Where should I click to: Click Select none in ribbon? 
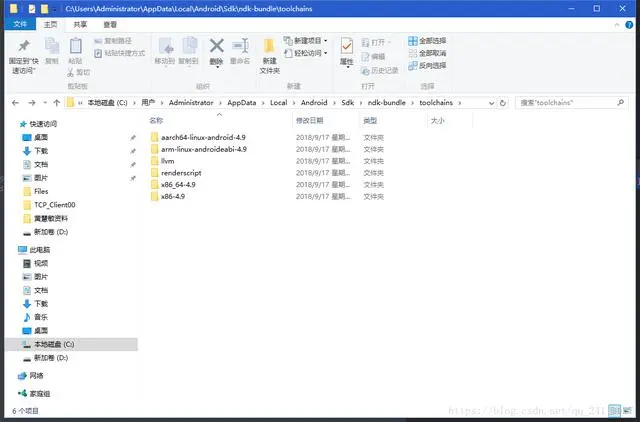click(427, 53)
